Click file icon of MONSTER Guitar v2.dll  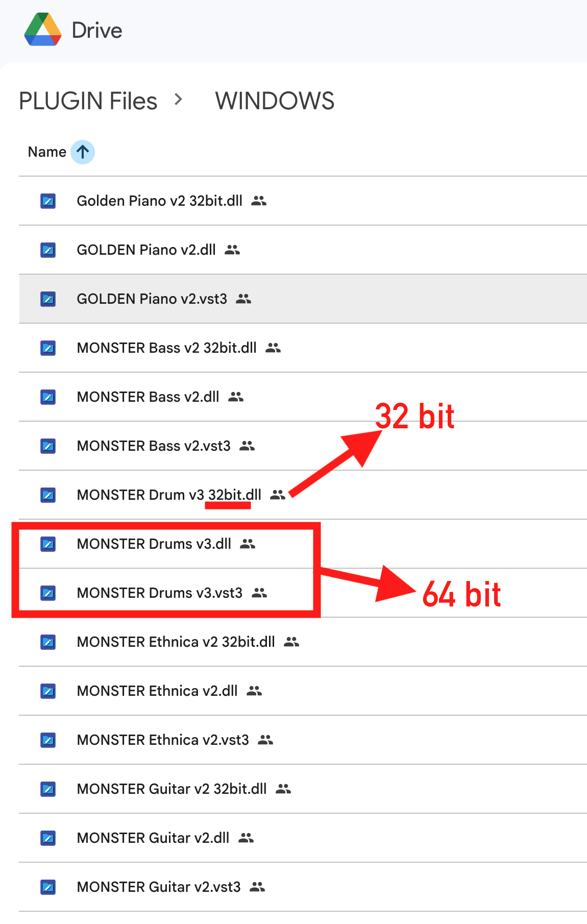[48, 838]
